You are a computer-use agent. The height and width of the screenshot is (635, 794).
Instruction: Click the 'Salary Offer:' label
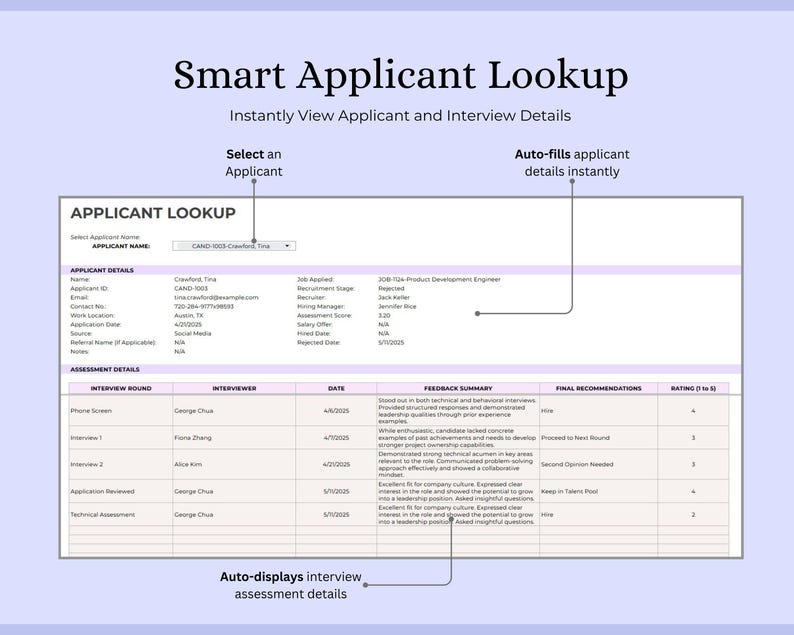[314, 325]
